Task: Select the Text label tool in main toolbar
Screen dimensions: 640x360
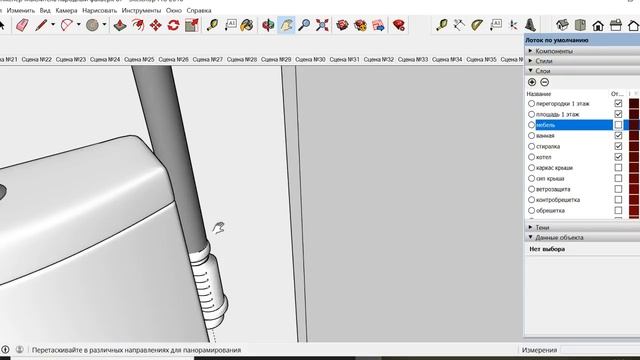Action: coord(230,25)
